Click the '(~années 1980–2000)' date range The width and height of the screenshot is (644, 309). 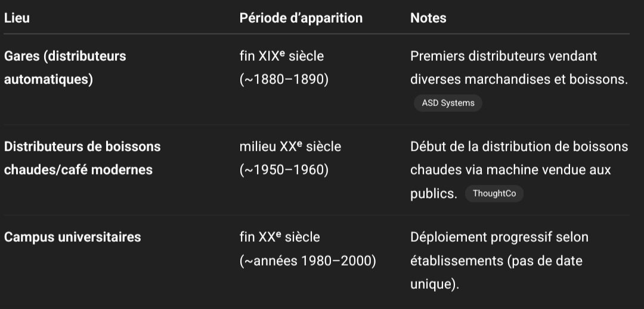coord(308,261)
